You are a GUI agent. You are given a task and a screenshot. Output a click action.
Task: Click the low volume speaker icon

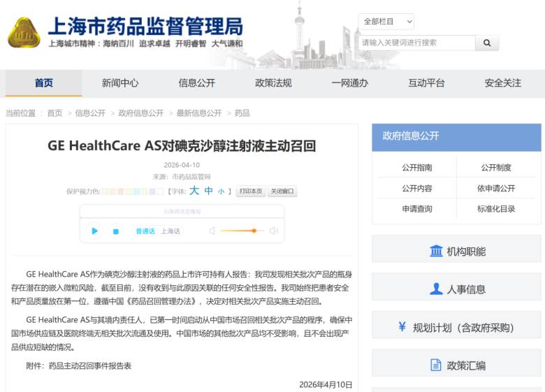coord(212,231)
